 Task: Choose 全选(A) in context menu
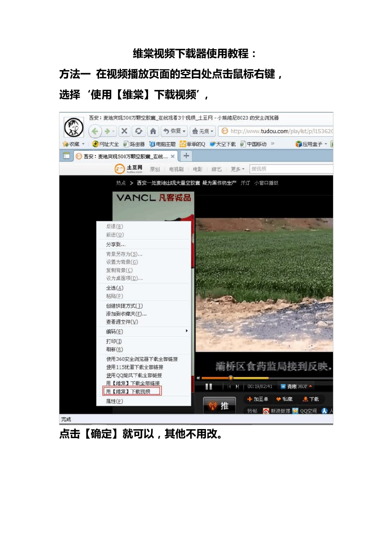pos(144,288)
